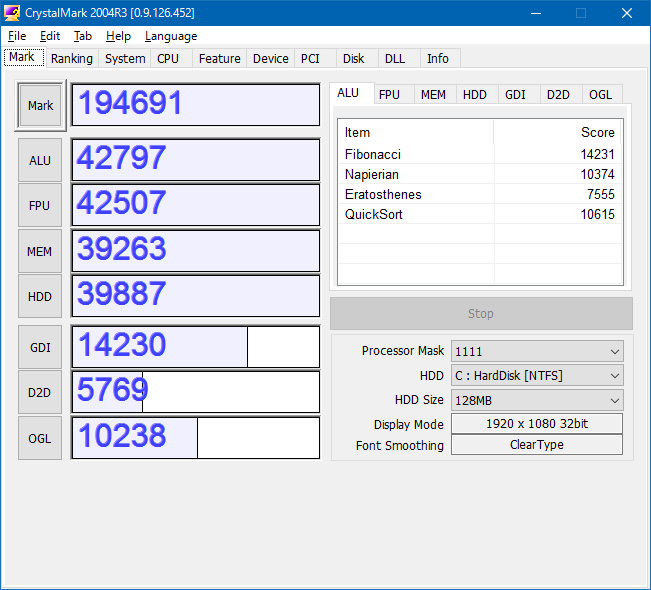Select the QuickSort row
Image resolution: width=651 pixels, height=590 pixels.
coord(480,214)
